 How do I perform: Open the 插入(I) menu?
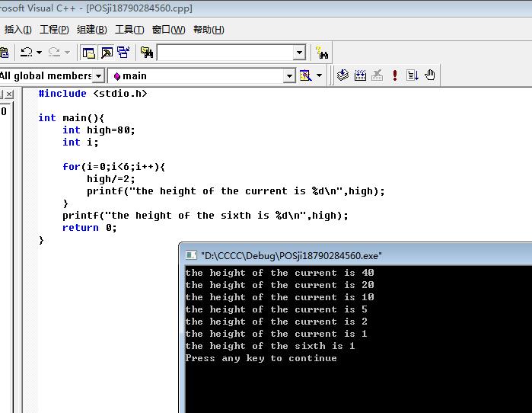click(x=18, y=30)
